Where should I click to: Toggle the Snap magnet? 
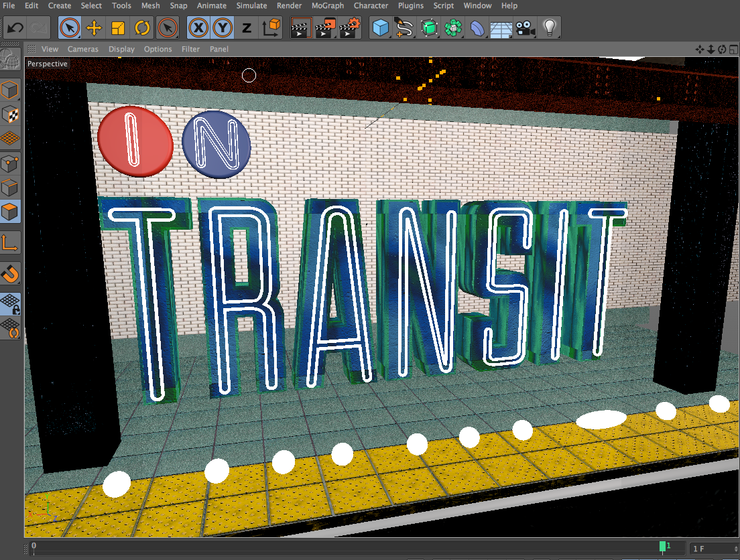[x=10, y=273]
